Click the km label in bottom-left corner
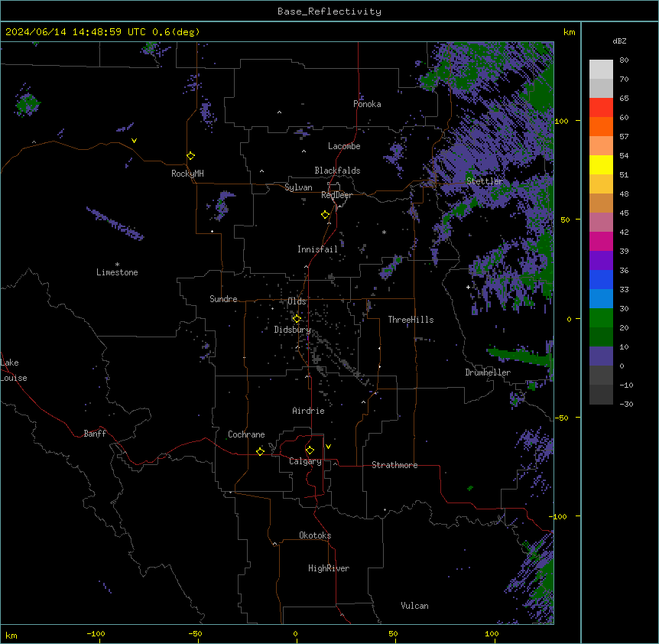 click(11, 635)
